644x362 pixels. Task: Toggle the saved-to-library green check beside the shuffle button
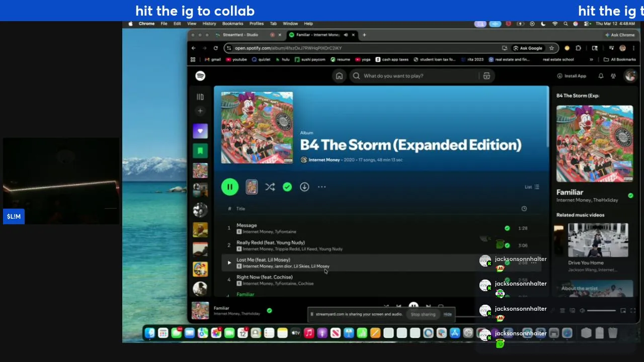[x=287, y=187]
